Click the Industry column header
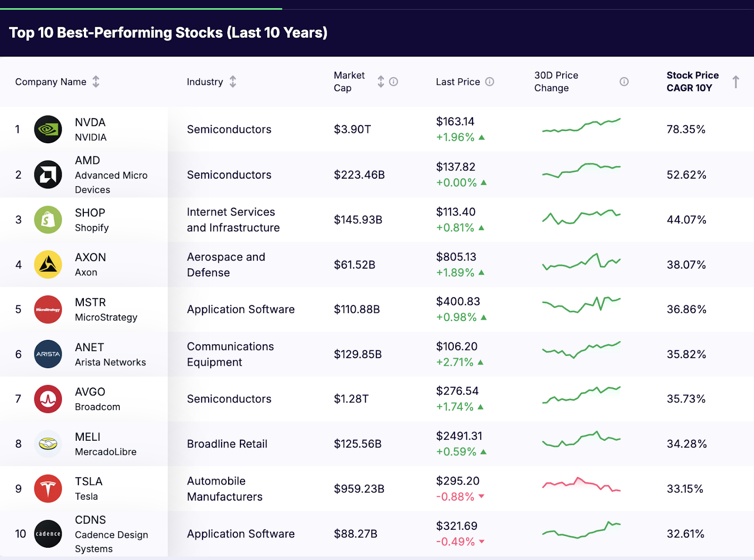The height and width of the screenshot is (560, 754). pyautogui.click(x=205, y=82)
